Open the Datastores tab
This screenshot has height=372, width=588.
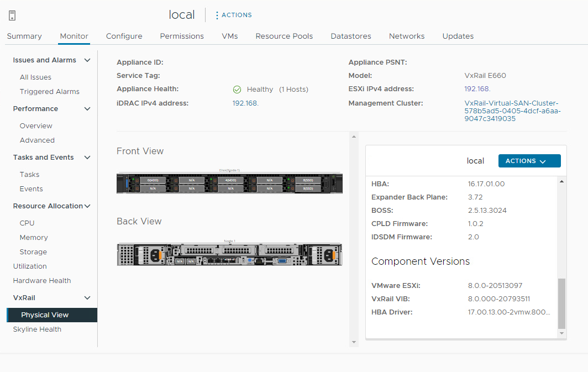(x=351, y=36)
